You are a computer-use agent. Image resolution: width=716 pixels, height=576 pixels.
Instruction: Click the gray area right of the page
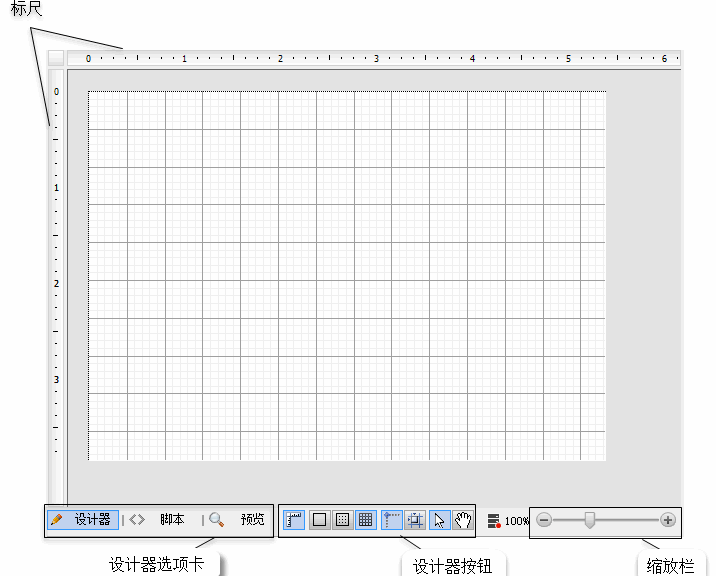coord(643,276)
